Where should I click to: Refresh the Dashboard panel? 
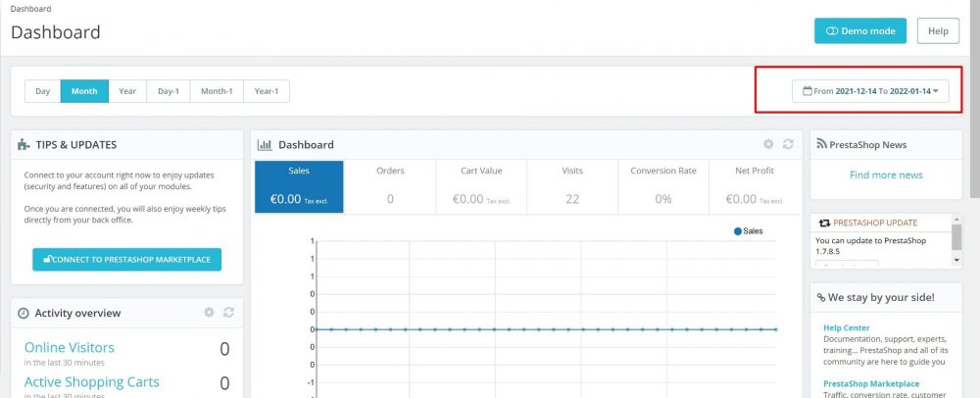coord(788,144)
